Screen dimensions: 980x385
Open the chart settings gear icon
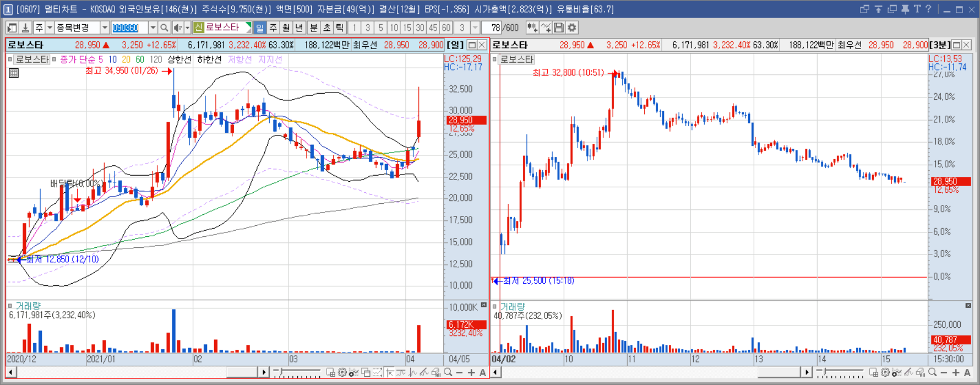(572, 28)
